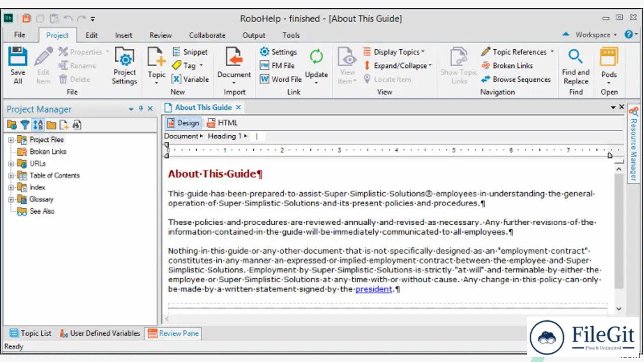Click Find and Replace magnifier

(576, 57)
